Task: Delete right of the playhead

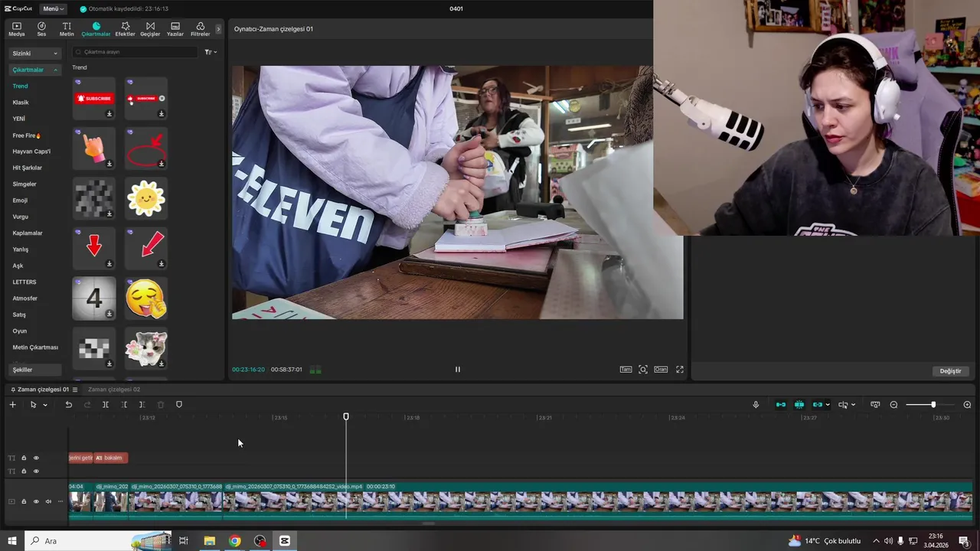Action: click(x=142, y=405)
